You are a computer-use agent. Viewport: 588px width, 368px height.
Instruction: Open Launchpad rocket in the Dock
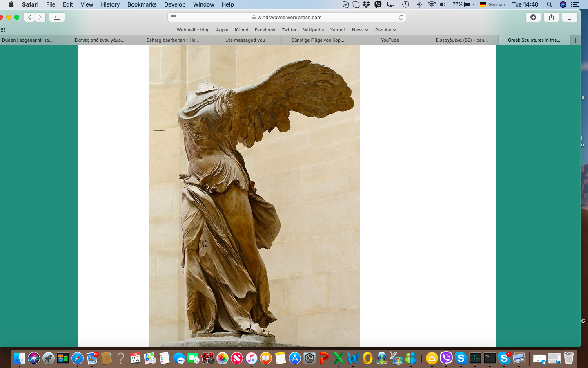pos(49,359)
